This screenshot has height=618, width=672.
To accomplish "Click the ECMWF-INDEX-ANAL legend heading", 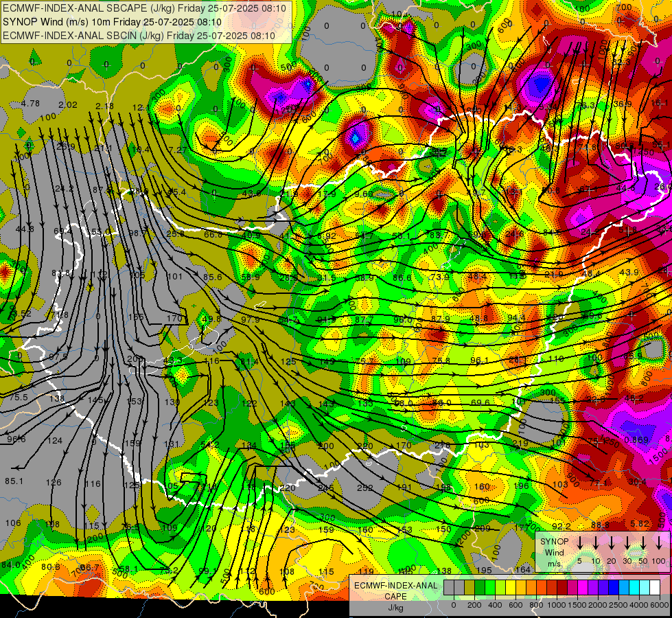I will coord(395,586).
